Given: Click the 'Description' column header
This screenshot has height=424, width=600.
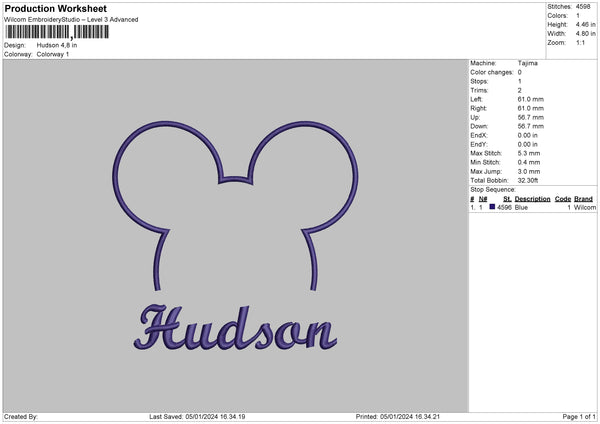Looking at the screenshot, I should (x=532, y=199).
